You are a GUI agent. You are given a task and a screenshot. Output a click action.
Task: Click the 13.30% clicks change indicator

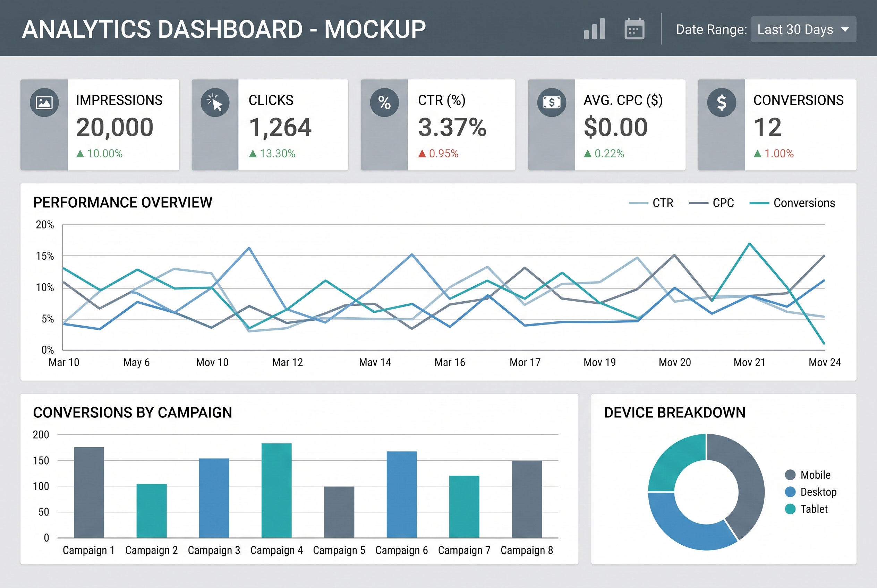tap(272, 153)
